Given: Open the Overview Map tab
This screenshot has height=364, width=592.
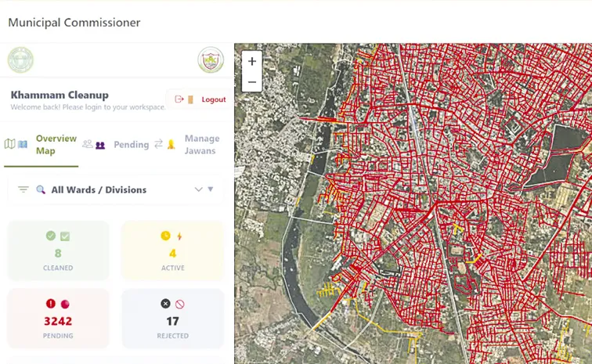Looking at the screenshot, I should coord(42,145).
